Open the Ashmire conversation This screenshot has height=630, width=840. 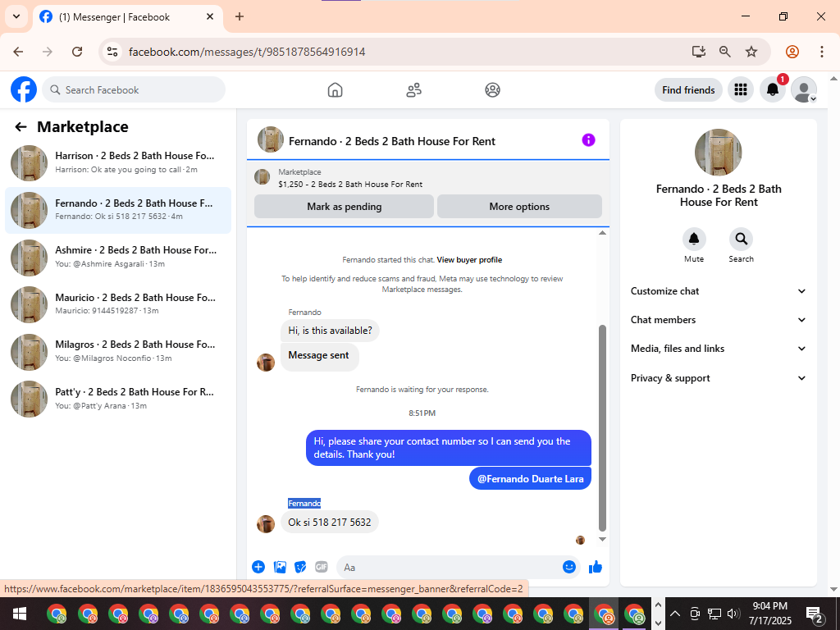click(x=118, y=257)
